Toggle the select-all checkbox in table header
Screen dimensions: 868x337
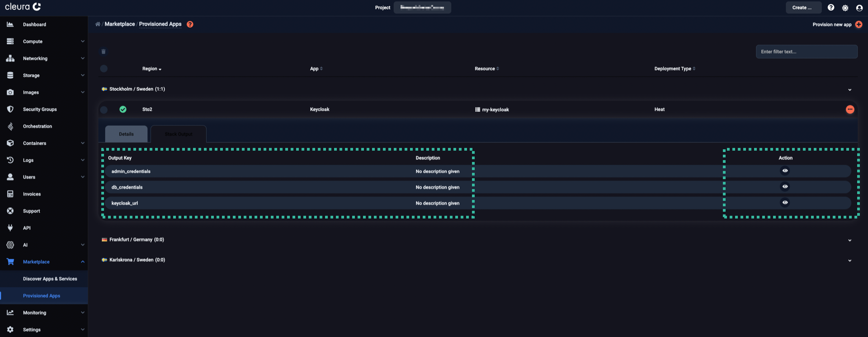(x=104, y=69)
